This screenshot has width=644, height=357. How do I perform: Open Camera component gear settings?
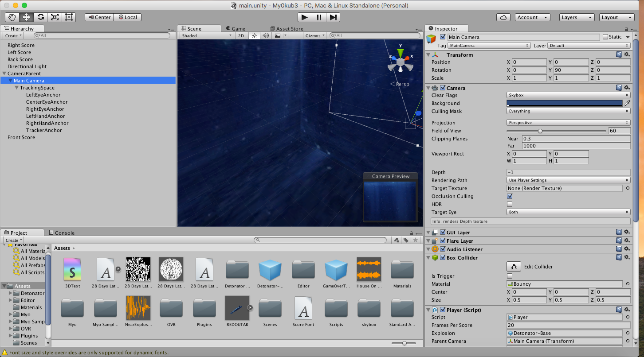(x=627, y=88)
